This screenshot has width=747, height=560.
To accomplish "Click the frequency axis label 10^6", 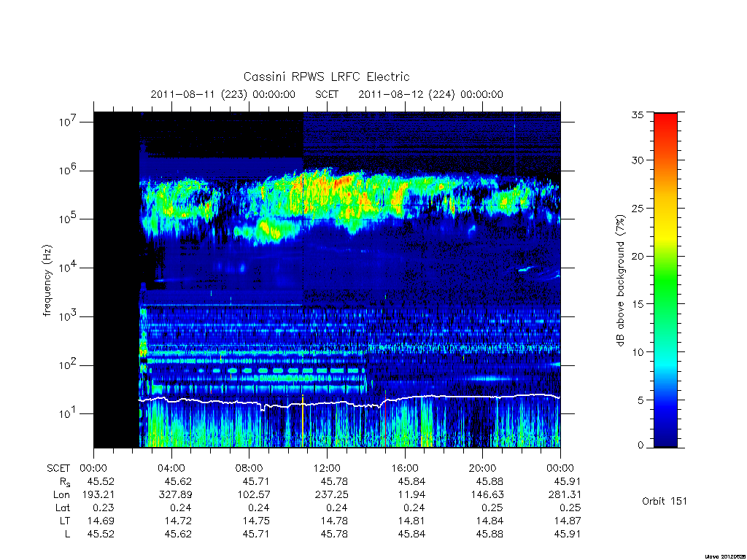I will 69,170.
